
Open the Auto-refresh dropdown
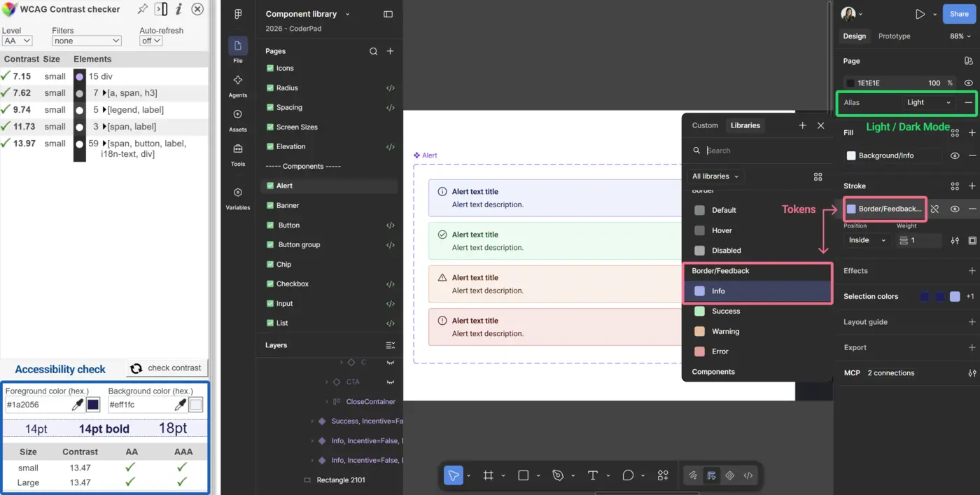(x=151, y=41)
